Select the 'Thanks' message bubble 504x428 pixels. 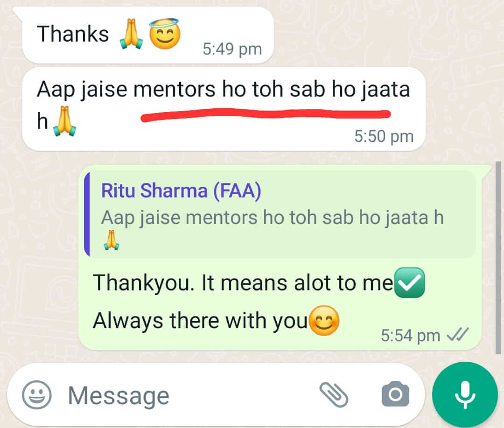148,35
